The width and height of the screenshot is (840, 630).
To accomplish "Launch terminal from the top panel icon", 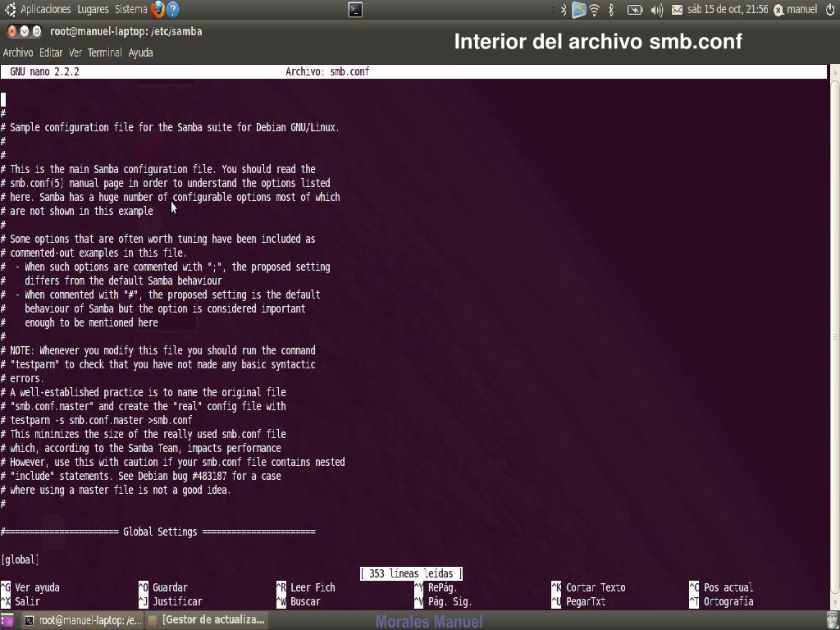I will (355, 10).
